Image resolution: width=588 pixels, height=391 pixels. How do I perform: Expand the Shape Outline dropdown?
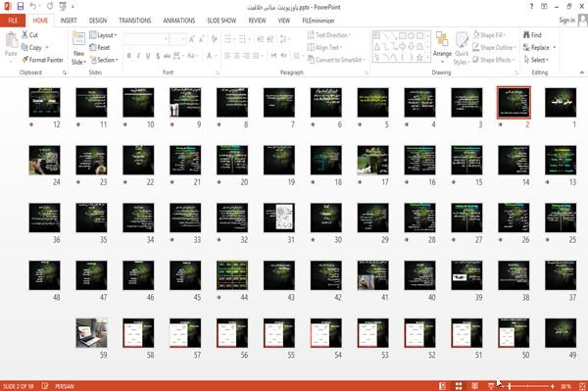click(494, 48)
